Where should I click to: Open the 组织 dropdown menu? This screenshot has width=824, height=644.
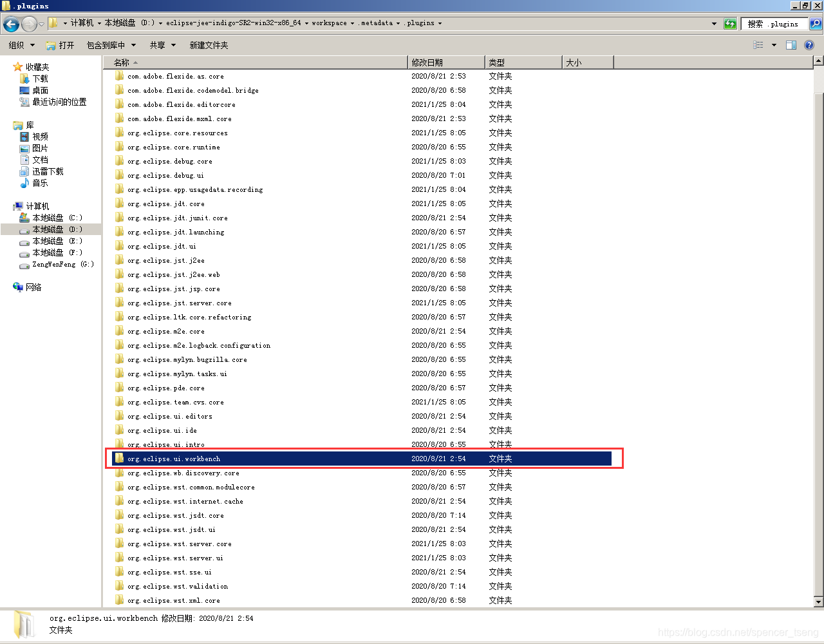[21, 45]
